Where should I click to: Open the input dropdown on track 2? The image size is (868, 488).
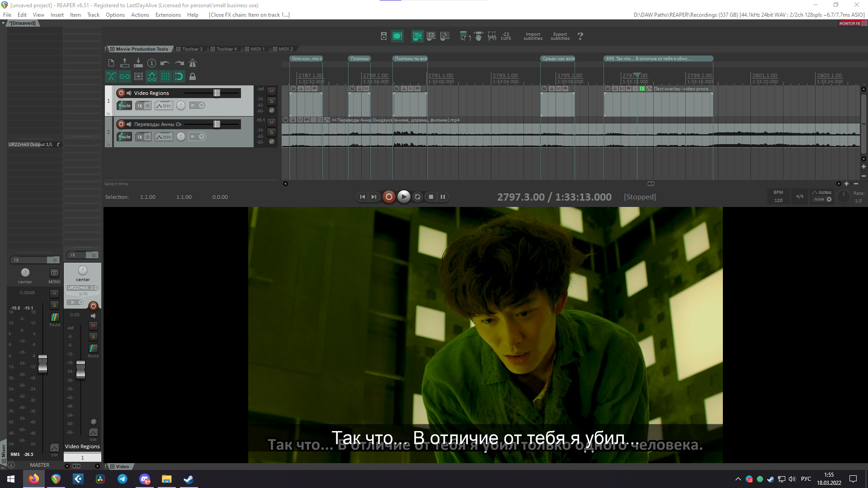(197, 137)
